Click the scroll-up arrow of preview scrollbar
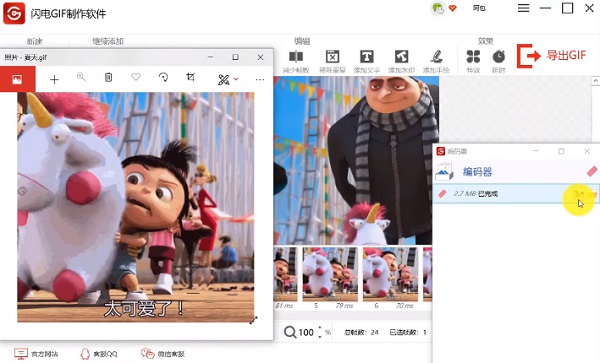Screen dimensions: 600x363 point(595,81)
